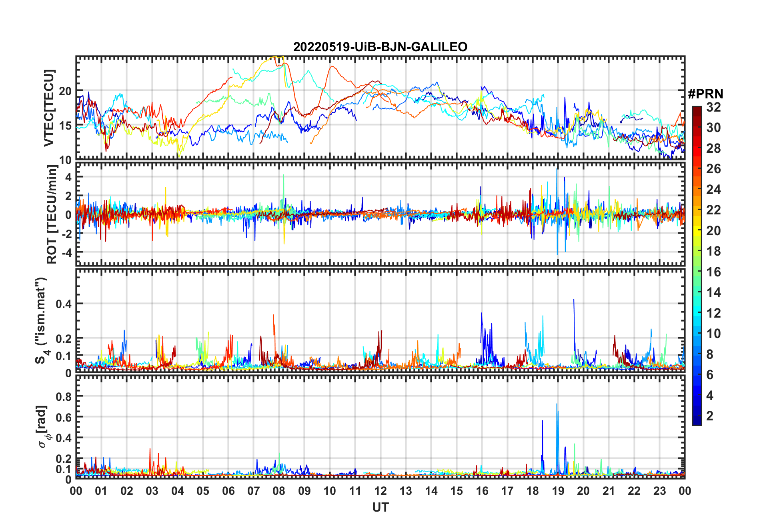This screenshot has height=532, width=761.
Task: Click x-axis tick label 06
Action: click(228, 491)
